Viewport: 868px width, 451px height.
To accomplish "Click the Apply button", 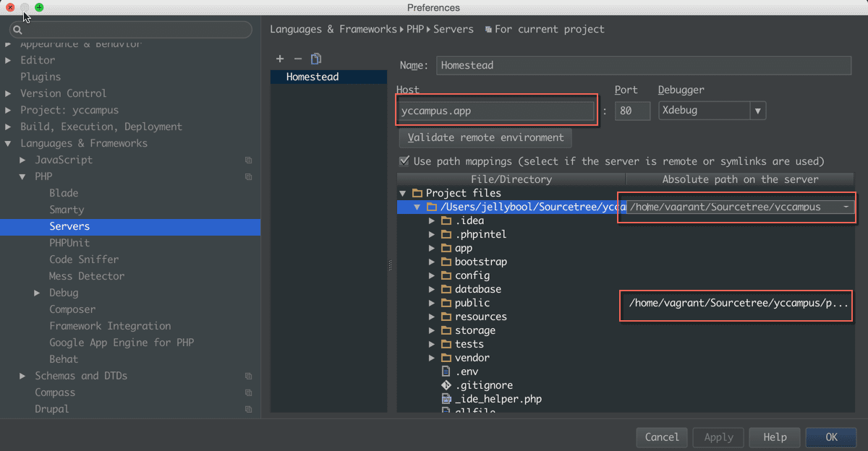I will (718, 437).
